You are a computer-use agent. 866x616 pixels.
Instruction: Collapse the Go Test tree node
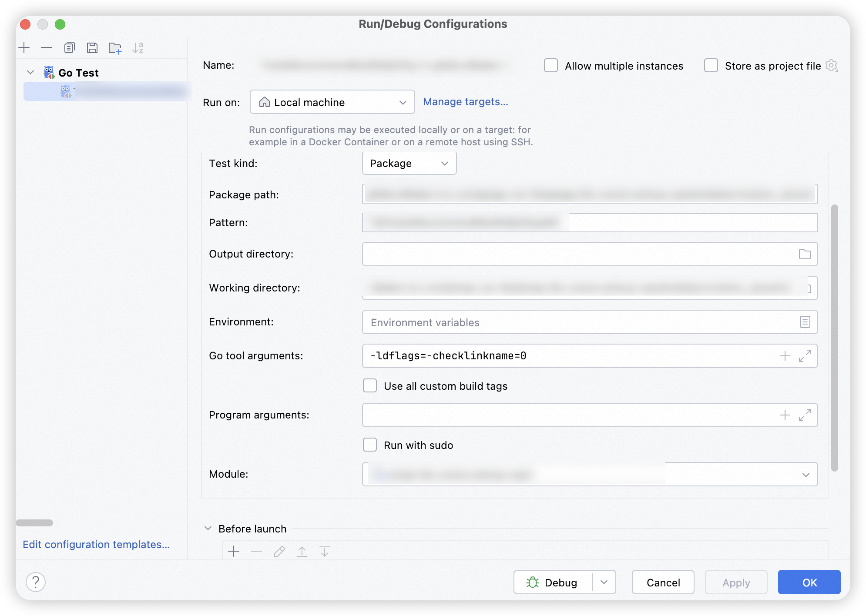coord(30,72)
